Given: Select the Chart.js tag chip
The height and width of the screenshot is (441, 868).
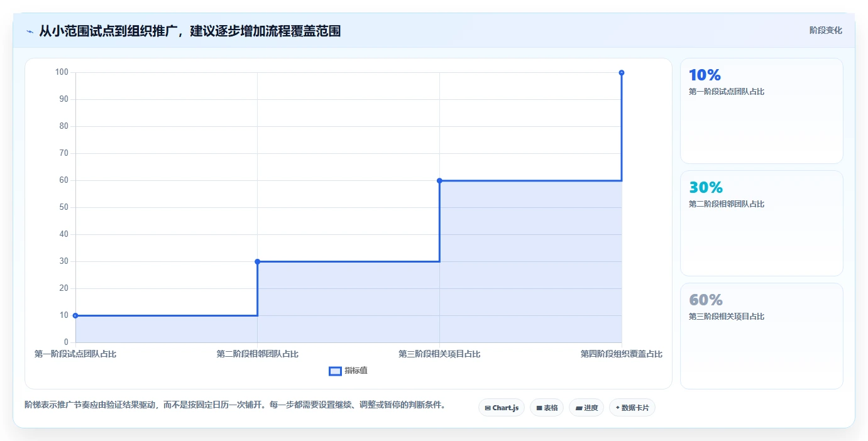Looking at the screenshot, I should (502, 408).
